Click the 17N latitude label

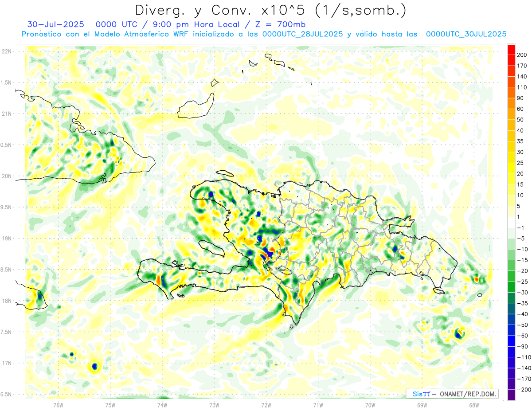click(x=7, y=363)
